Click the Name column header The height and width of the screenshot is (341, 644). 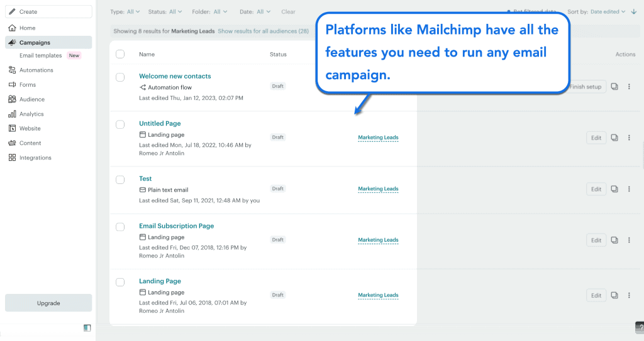point(147,54)
